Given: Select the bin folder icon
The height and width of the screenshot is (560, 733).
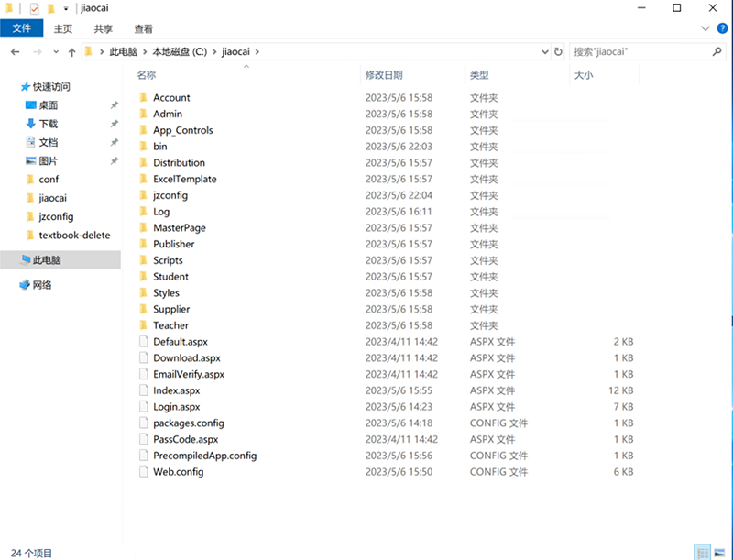Looking at the screenshot, I should 144,147.
